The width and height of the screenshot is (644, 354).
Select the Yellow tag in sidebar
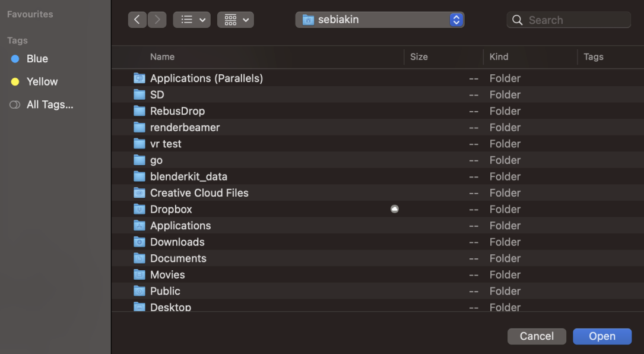42,82
